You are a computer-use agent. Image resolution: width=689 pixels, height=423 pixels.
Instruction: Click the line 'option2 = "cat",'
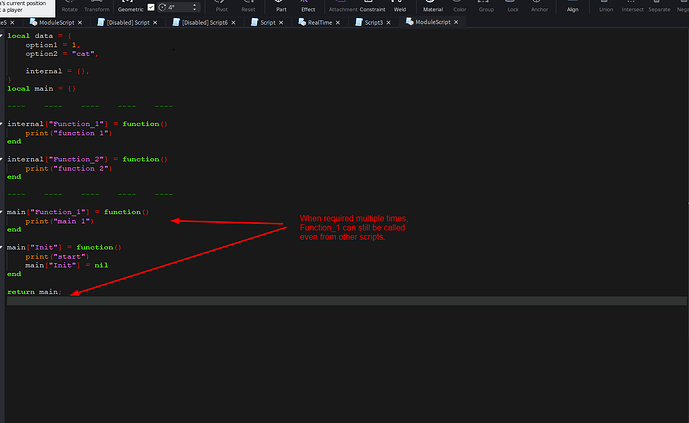pos(62,54)
